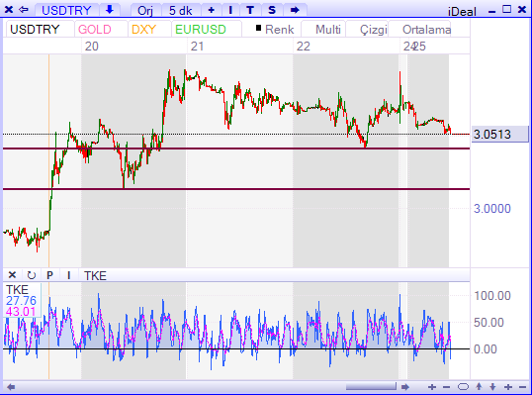Click the lower maroon horizontal support line
This screenshot has width=532, height=395.
tap(236, 189)
